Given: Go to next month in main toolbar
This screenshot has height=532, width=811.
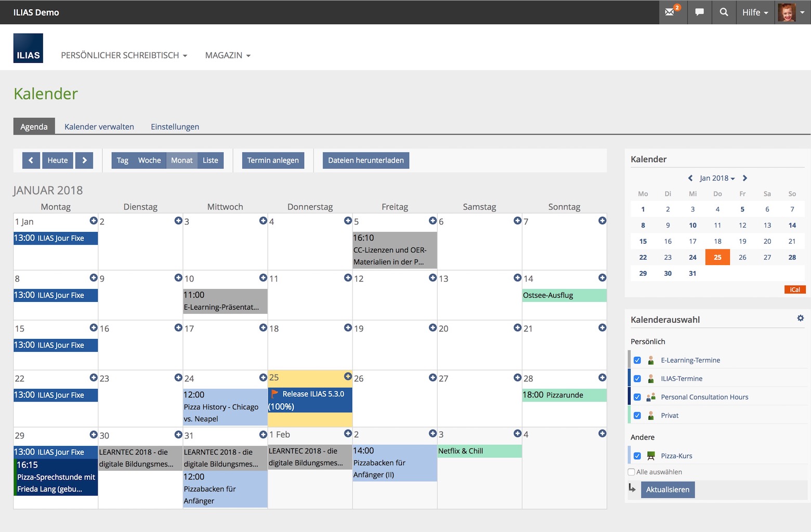Looking at the screenshot, I should (x=84, y=161).
